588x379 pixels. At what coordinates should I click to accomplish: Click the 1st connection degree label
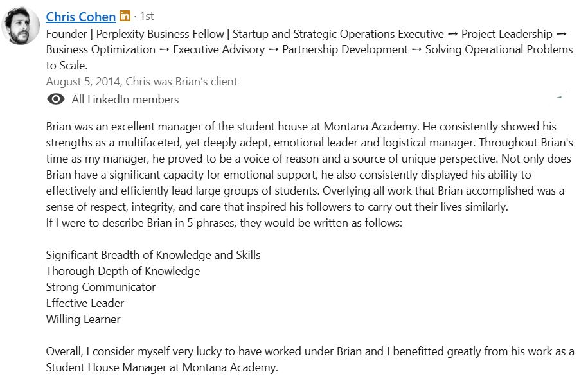(x=146, y=16)
